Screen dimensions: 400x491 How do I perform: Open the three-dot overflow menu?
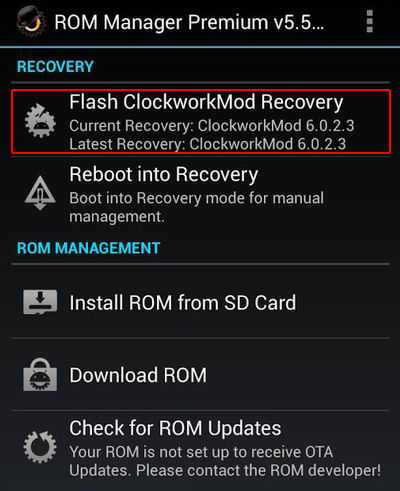[x=369, y=21]
